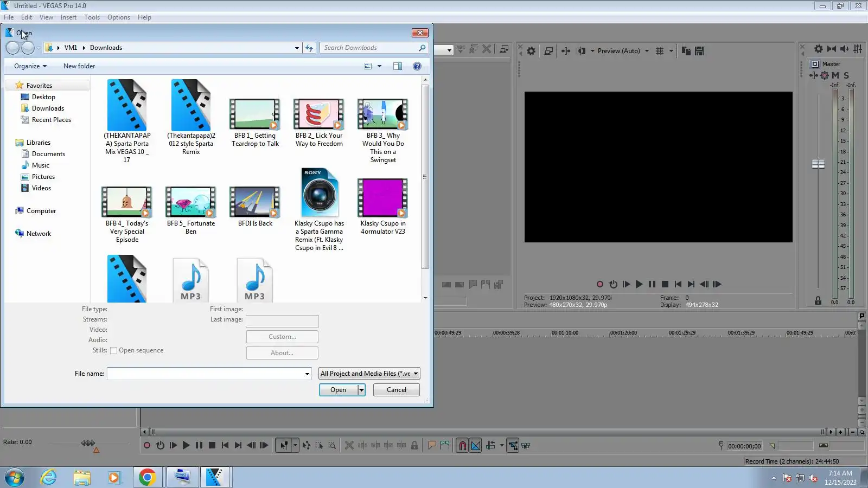The height and width of the screenshot is (488, 868).
Task: Create a New folder
Action: 79,66
